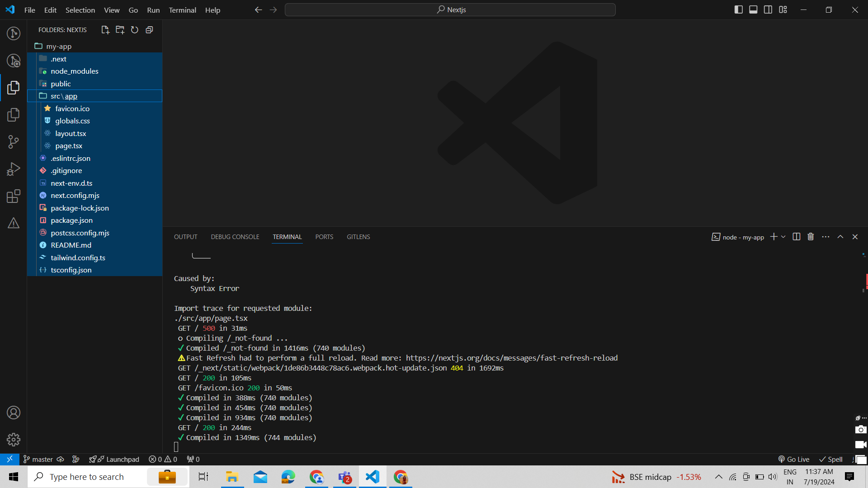Click terminal scrollbar error marker
The height and width of the screenshot is (488, 868).
(866, 281)
